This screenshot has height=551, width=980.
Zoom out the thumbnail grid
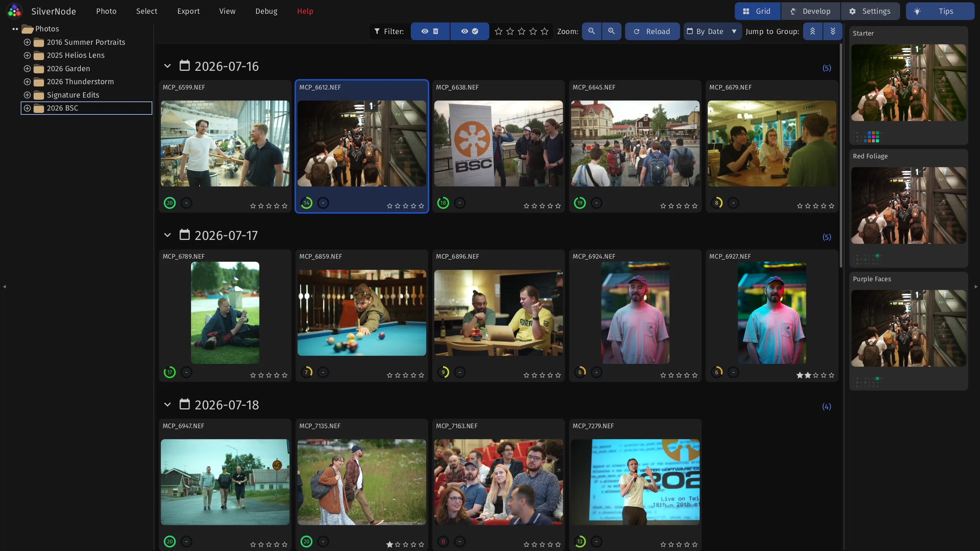click(591, 31)
